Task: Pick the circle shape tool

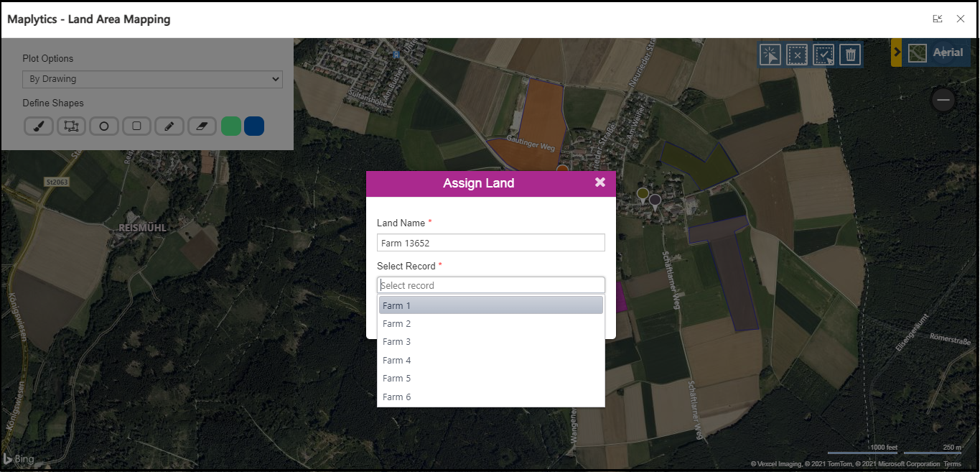Action: (x=104, y=126)
